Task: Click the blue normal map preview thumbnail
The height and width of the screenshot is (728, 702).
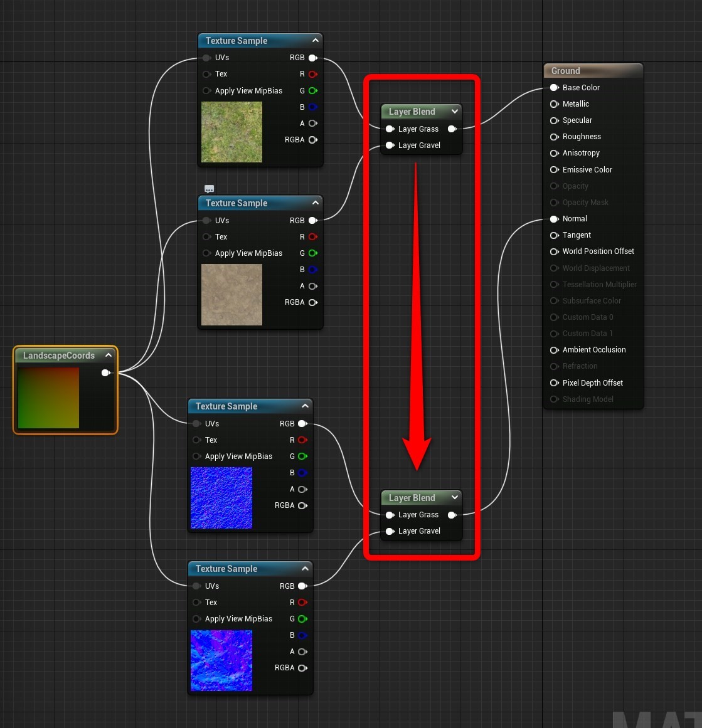Action: (x=221, y=497)
